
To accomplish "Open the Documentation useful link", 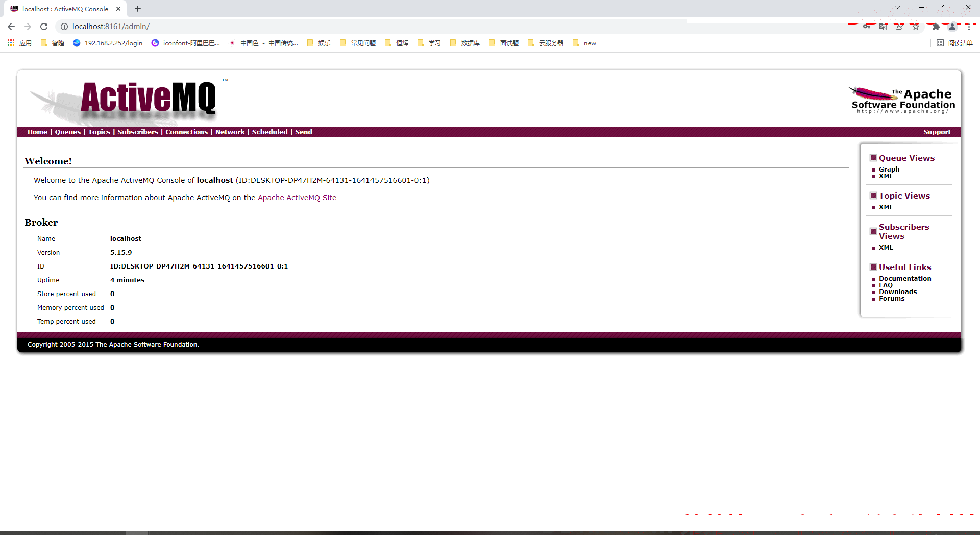I will tap(905, 278).
